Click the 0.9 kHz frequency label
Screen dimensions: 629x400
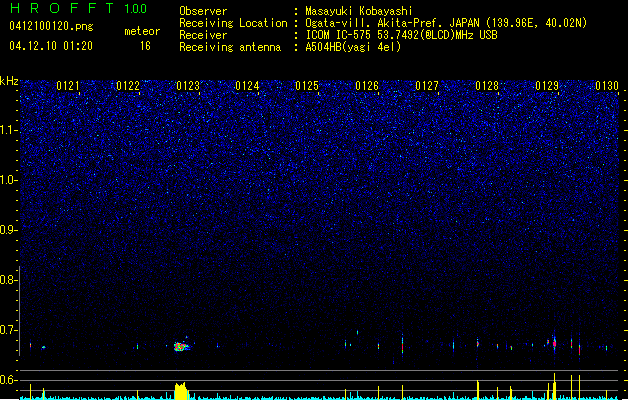coord(8,230)
